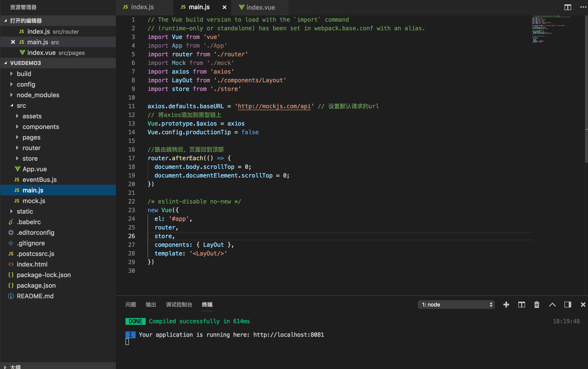The height and width of the screenshot is (369, 588).
Task: Open package.json in the file tree
Action: pos(58,286)
